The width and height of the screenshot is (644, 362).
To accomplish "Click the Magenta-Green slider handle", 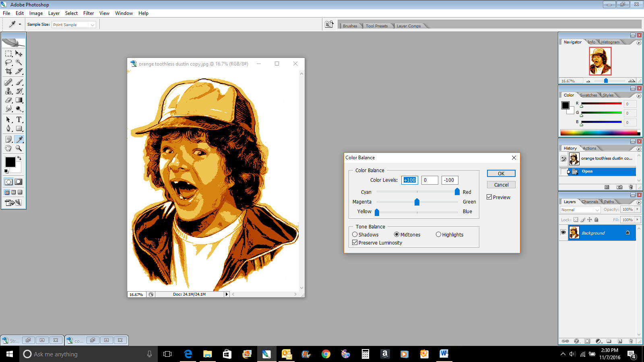I will tap(417, 202).
